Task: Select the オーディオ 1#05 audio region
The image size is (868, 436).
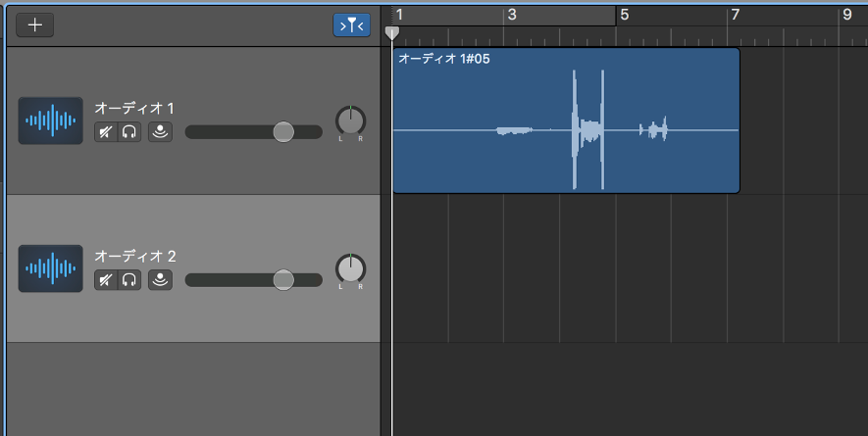Action: pyautogui.click(x=566, y=121)
